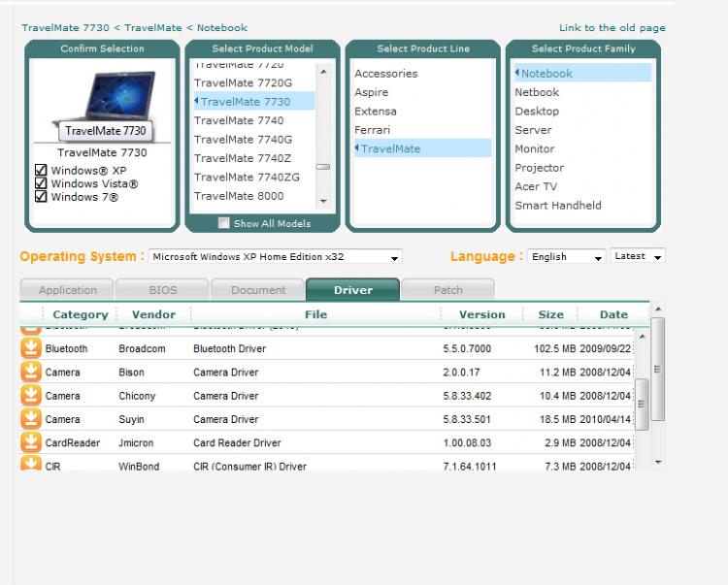Screen dimensions: 728x585
Task: Download the Broadcom Bluetooth Driver 5.5.0.7000
Action: (x=31, y=348)
